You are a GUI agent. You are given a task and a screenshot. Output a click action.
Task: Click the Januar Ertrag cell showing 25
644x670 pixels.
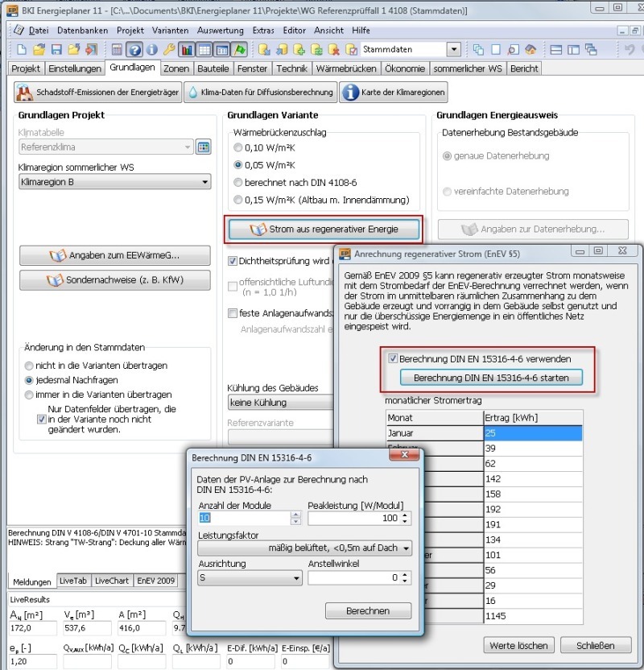click(x=533, y=433)
